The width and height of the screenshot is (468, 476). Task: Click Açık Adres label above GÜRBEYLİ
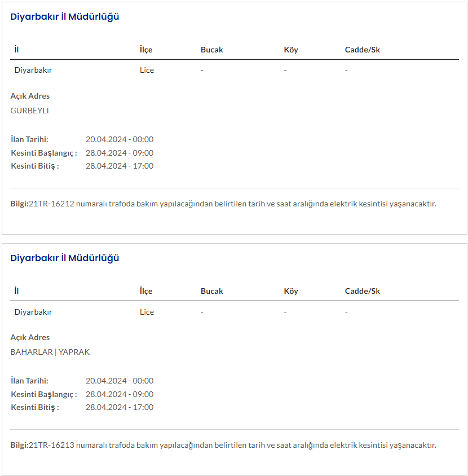tap(30, 96)
